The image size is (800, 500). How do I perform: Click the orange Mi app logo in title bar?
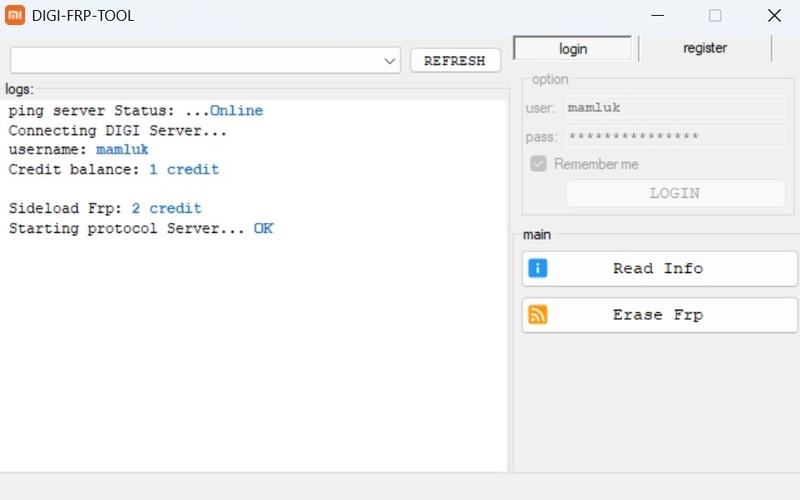pos(15,15)
